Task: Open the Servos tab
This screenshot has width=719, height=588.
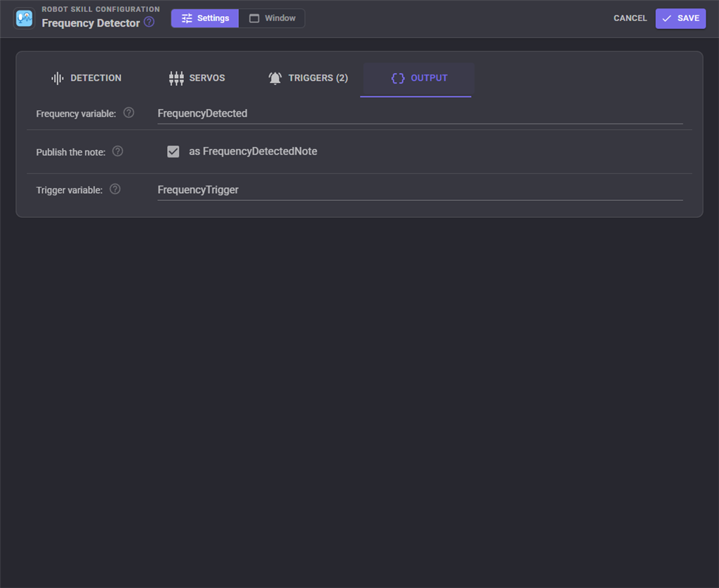Action: [x=197, y=78]
